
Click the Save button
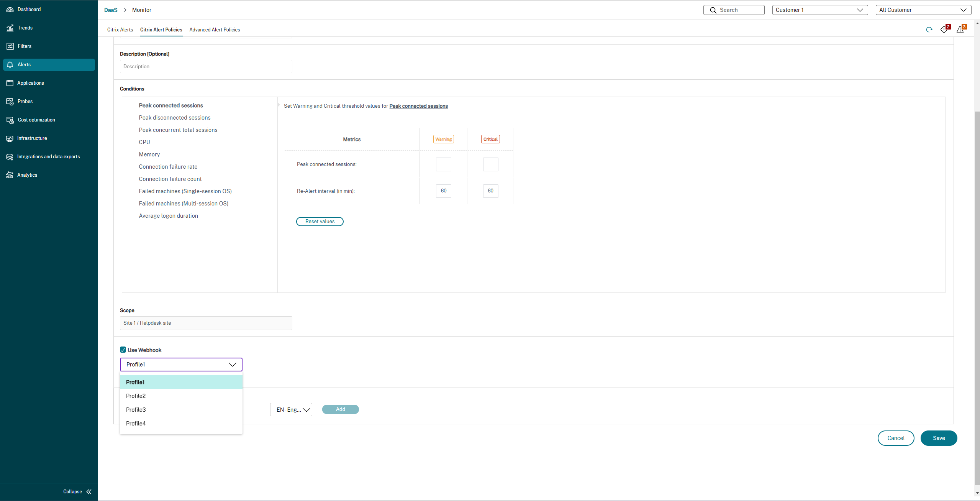939,438
